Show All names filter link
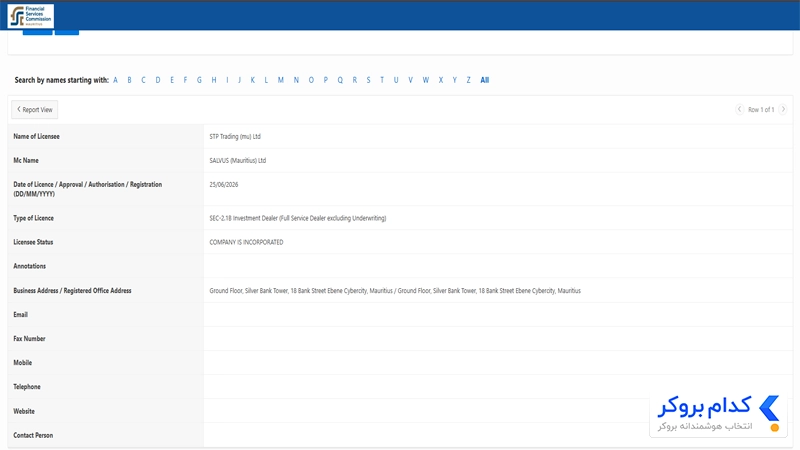The image size is (800, 450). click(x=485, y=80)
